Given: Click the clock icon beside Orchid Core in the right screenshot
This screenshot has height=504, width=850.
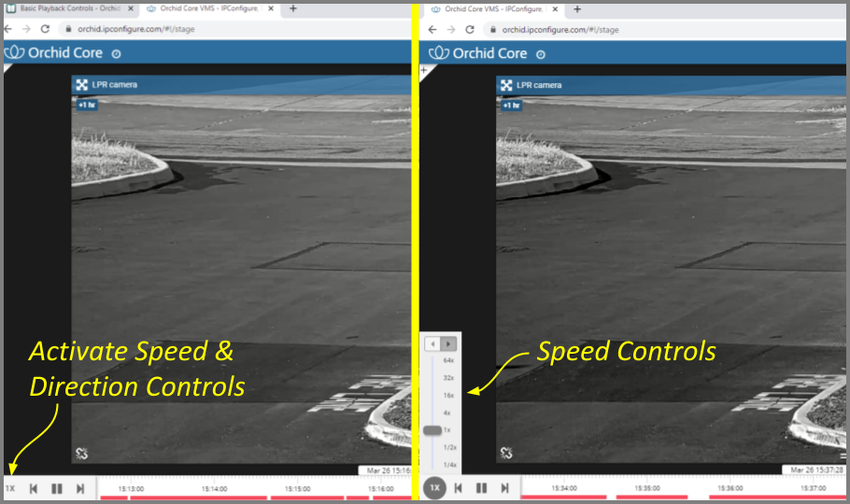Looking at the screenshot, I should (541, 54).
